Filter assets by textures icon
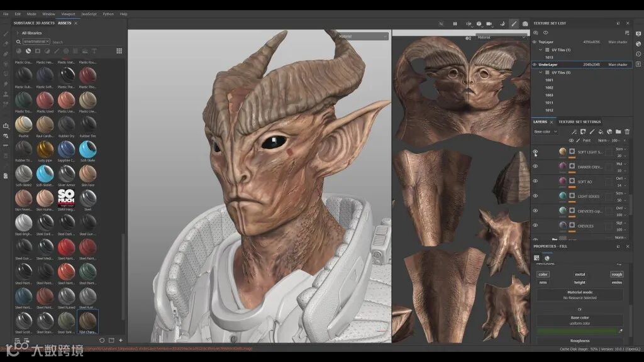This screenshot has height=362, width=644. (75, 51)
